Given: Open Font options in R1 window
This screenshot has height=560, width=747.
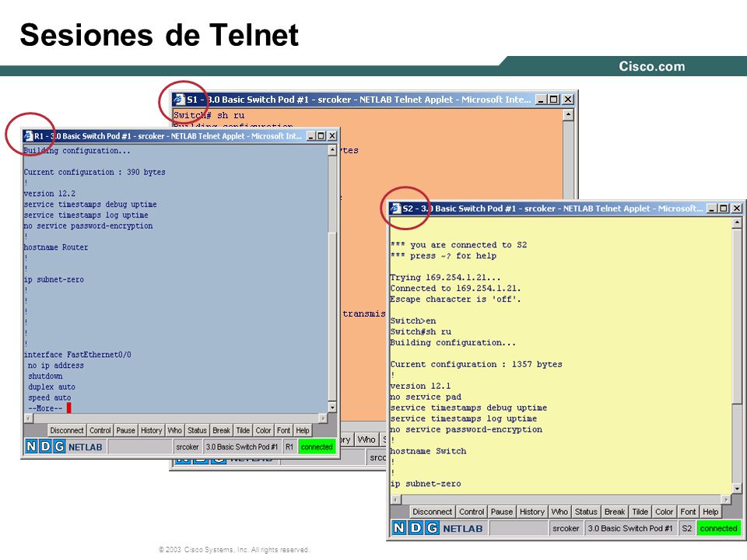Looking at the screenshot, I should (283, 430).
